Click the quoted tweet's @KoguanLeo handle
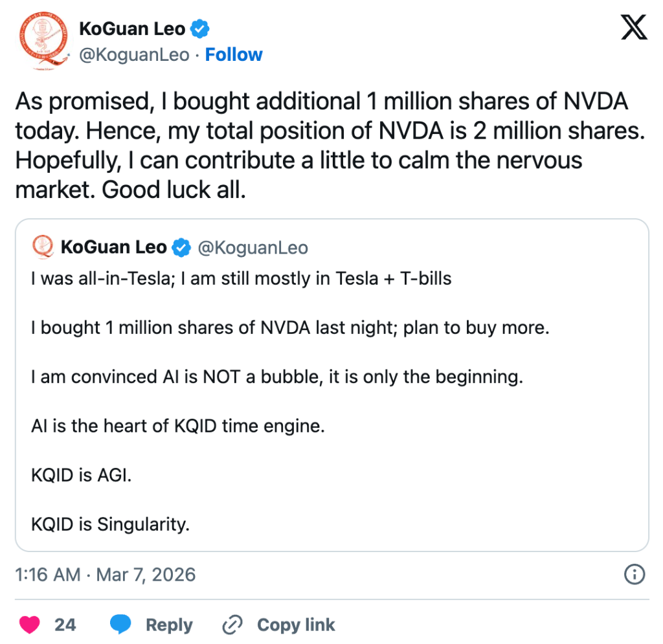Image resolution: width=663 pixels, height=644 pixels. (x=252, y=248)
